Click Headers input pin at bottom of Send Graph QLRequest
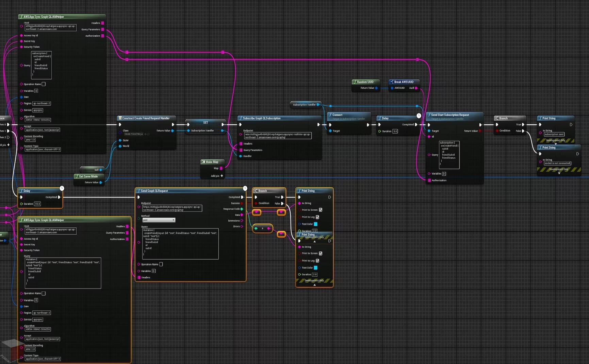Screen dimensions: 589x364 click(x=139, y=278)
